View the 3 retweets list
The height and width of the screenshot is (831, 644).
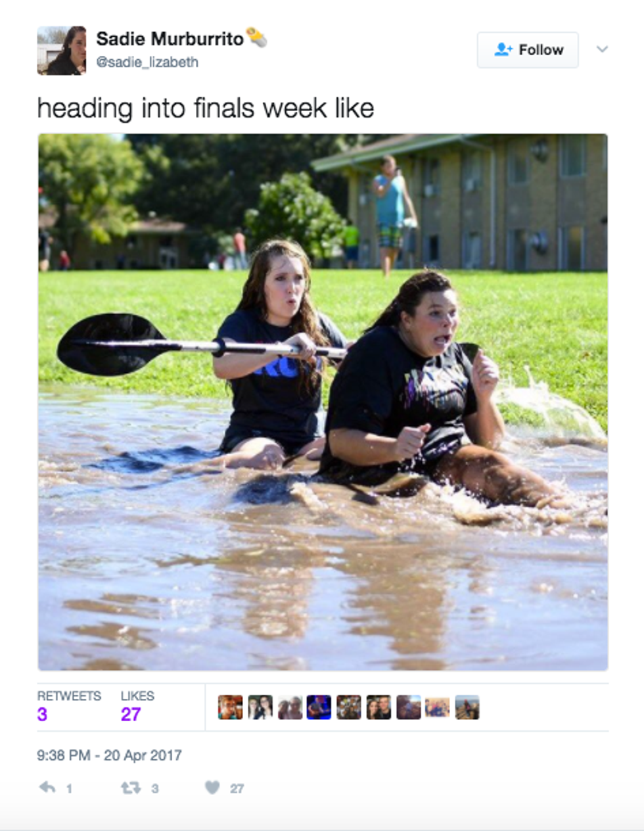click(x=69, y=706)
